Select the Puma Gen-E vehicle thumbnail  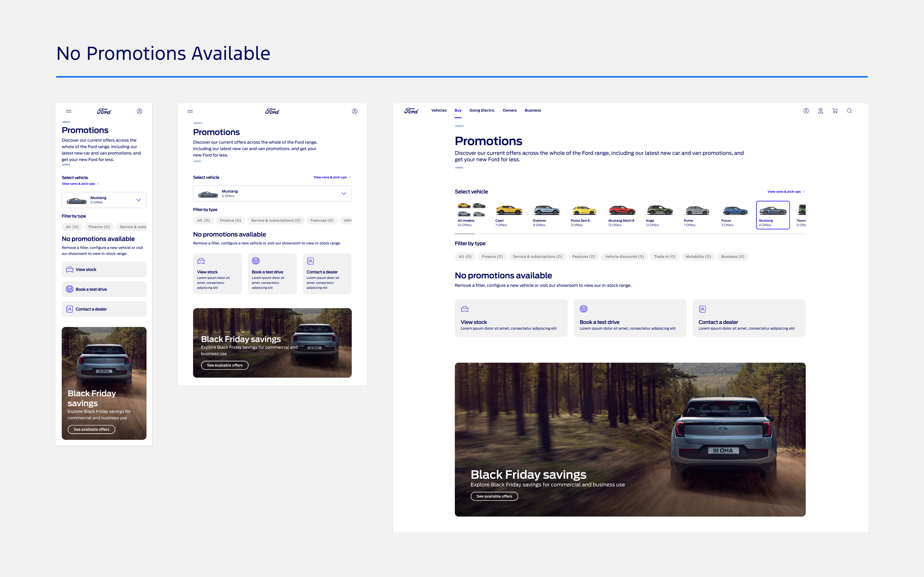[583, 214]
